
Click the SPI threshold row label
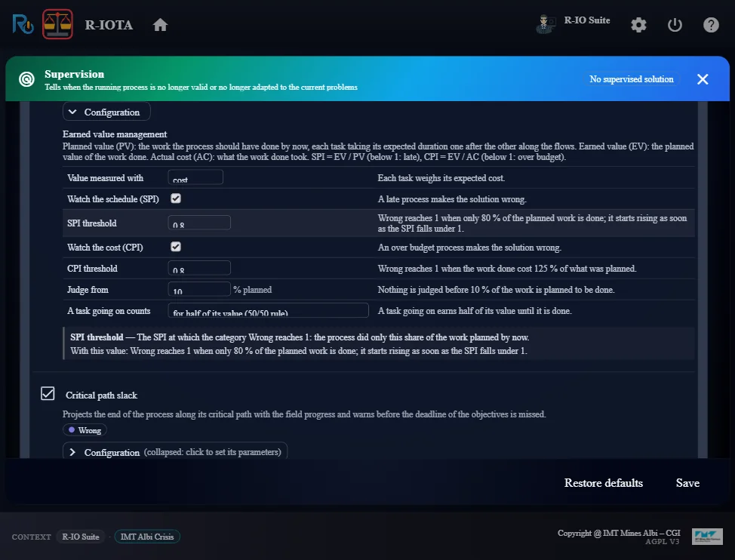[x=92, y=223]
